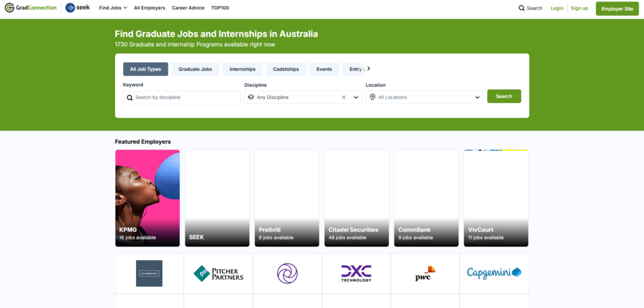
Task: Focus the Keyword search input
Action: point(182,97)
